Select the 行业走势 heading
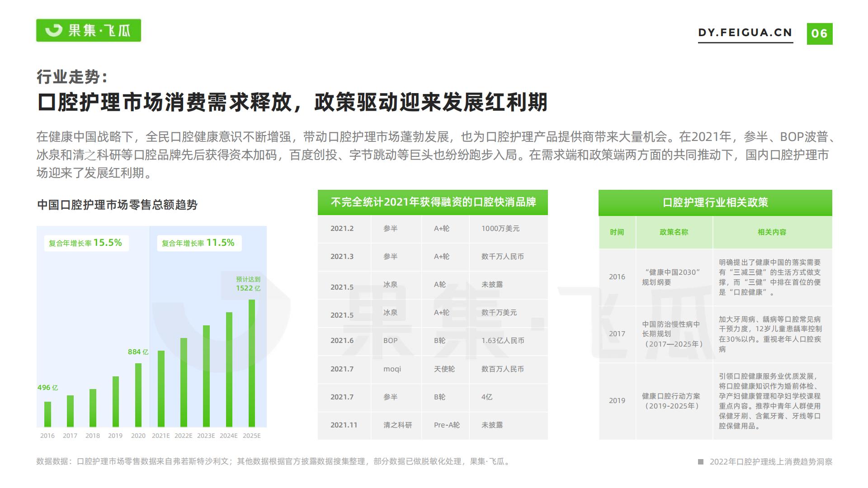Screen dimensions: 868x488 pos(72,76)
